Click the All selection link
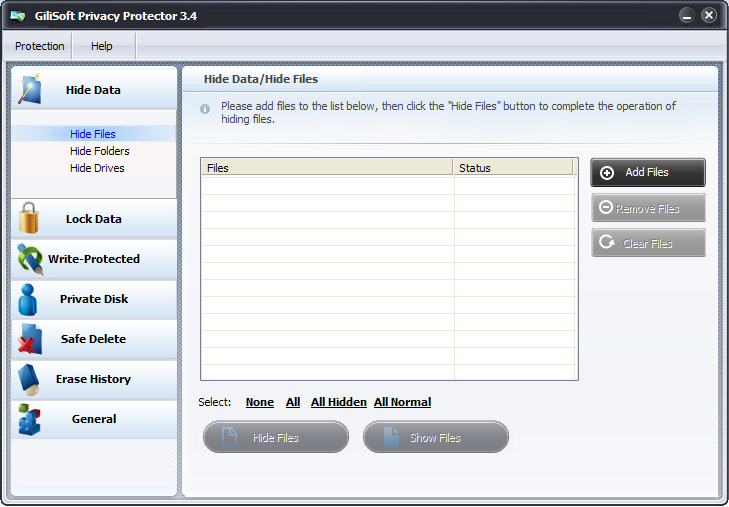 (x=293, y=402)
